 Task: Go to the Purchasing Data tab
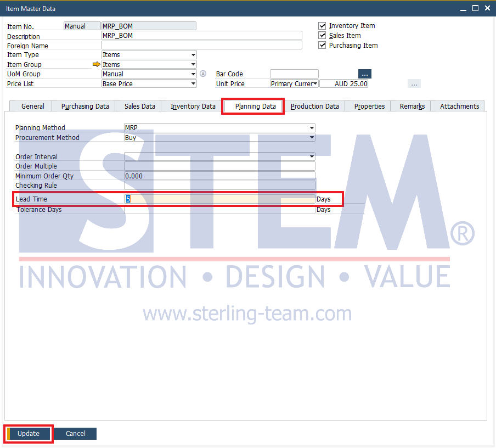pos(85,107)
